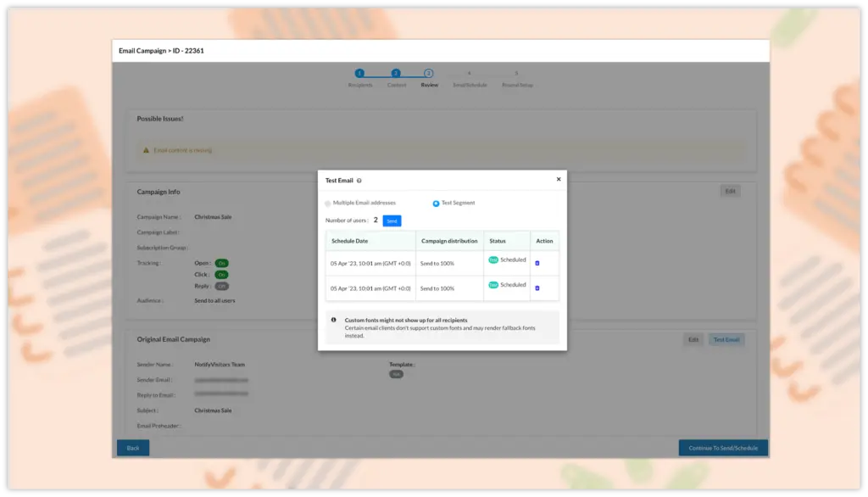868x497 pixels.
Task: Toggle Open tracking switch
Action: pyautogui.click(x=221, y=263)
